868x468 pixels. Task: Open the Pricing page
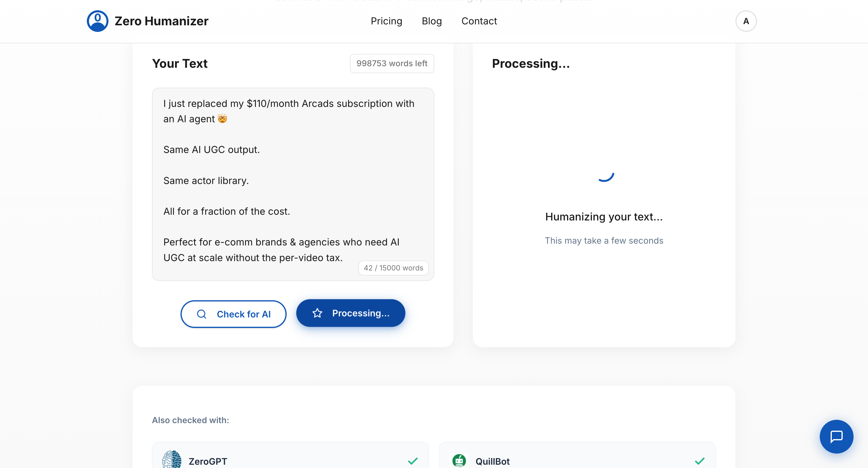point(386,21)
